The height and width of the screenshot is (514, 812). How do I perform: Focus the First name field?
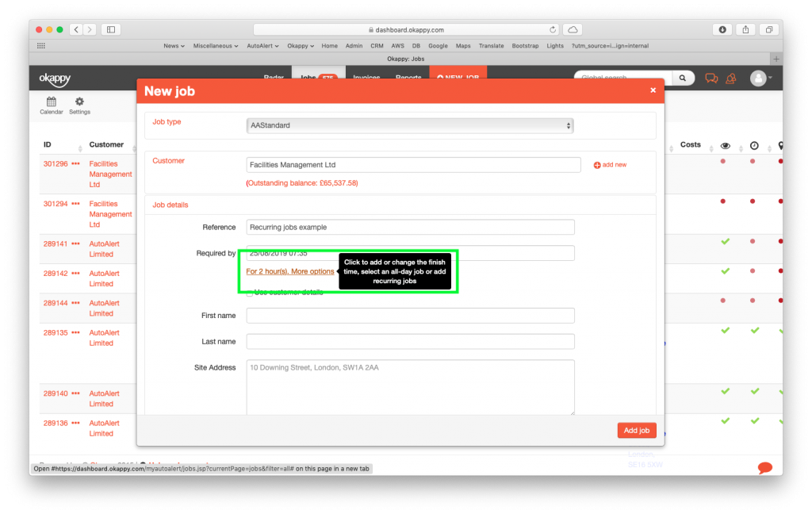tap(410, 316)
